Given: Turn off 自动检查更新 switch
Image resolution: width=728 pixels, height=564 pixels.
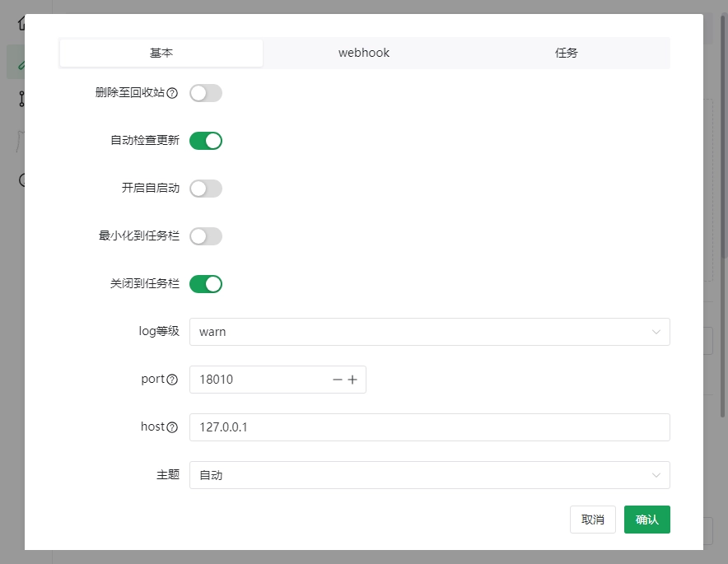Looking at the screenshot, I should tap(206, 141).
